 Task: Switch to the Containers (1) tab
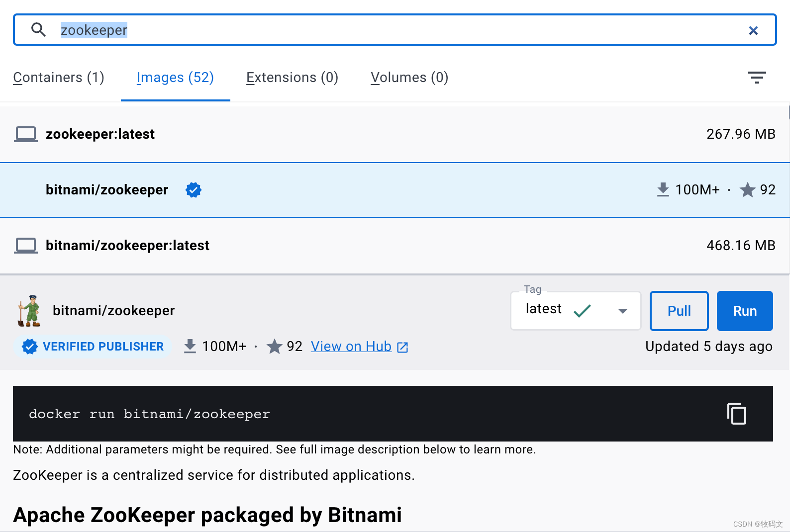click(x=59, y=78)
